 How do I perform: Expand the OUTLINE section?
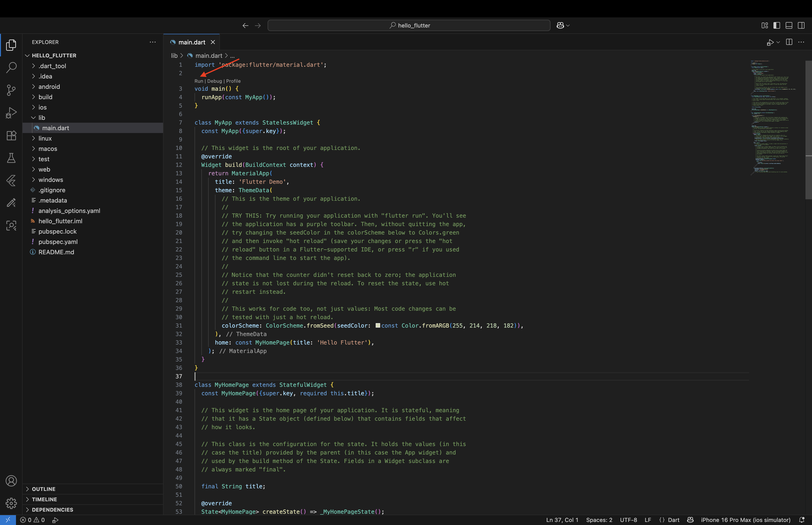pyautogui.click(x=93, y=489)
